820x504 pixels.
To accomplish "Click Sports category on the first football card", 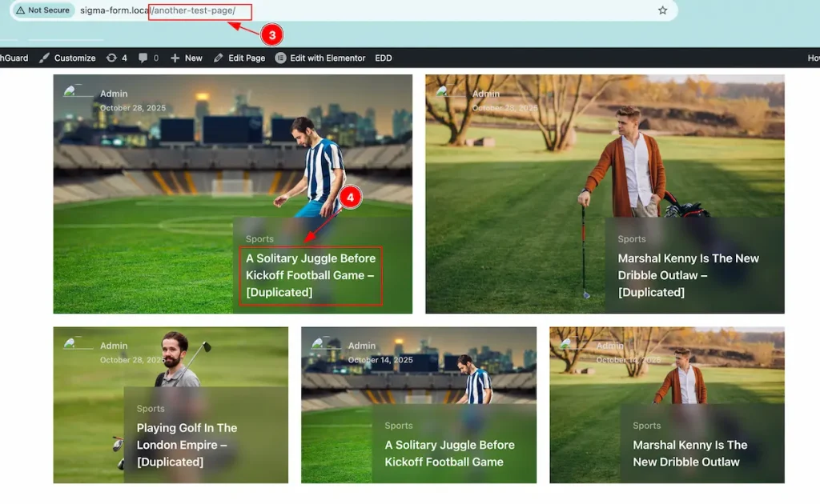I will (259, 238).
